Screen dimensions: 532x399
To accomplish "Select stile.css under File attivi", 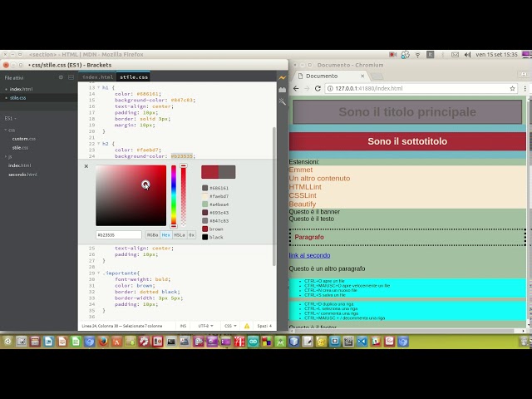I will click(x=18, y=98).
